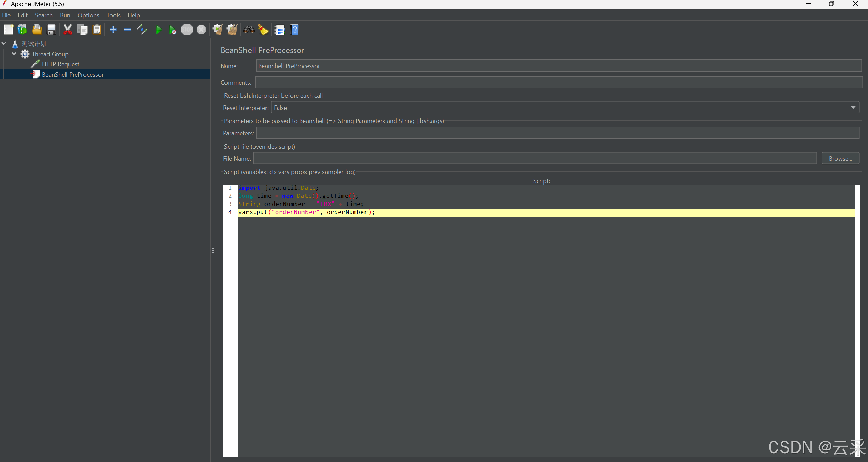The image size is (868, 462).
Task: Click script line 3 String orderNumber
Action: tap(301, 204)
